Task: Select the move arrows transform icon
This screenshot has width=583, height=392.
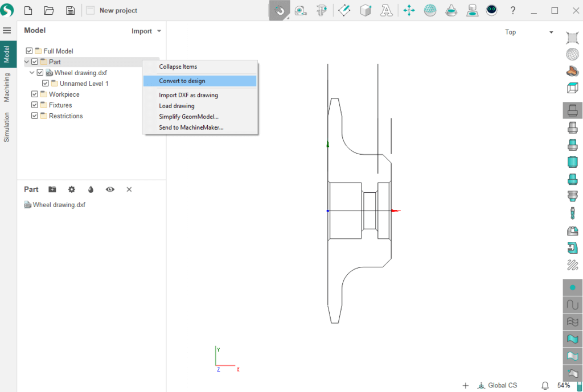Action: point(409,10)
